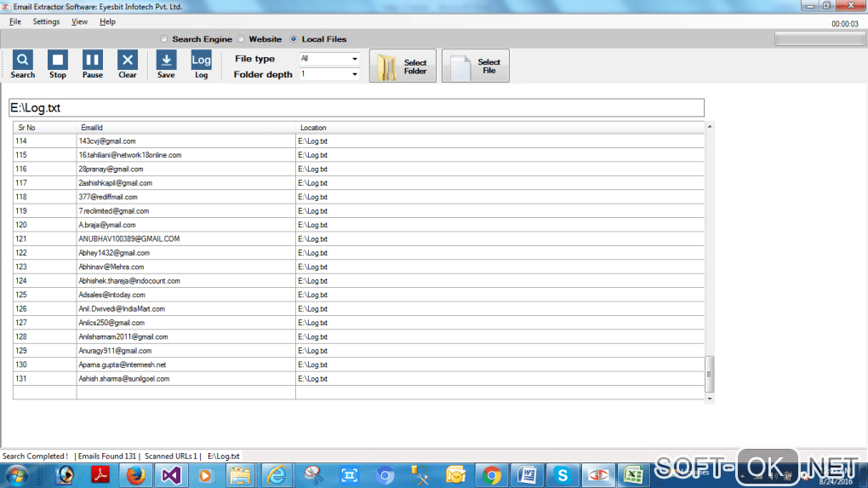Image resolution: width=868 pixels, height=488 pixels.
Task: Open Visual Studio from the taskbar
Action: 171,476
